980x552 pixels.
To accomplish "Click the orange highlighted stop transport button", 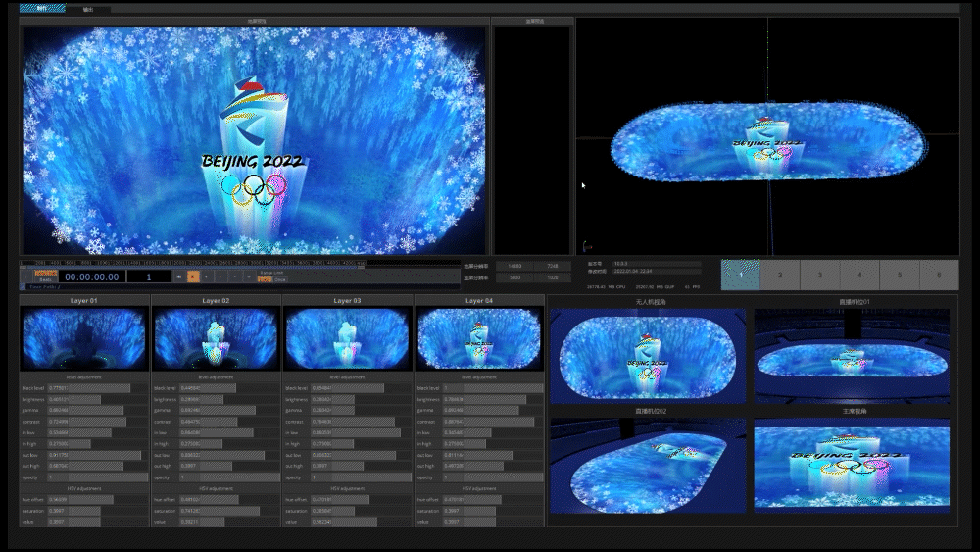I will tap(193, 276).
